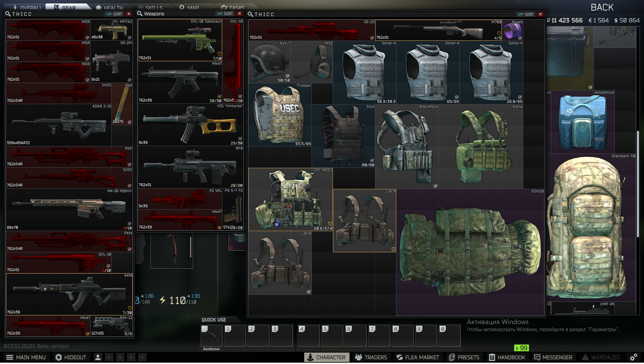Open settings gear icon
Viewport: 644px width, 364px height.
click(633, 357)
